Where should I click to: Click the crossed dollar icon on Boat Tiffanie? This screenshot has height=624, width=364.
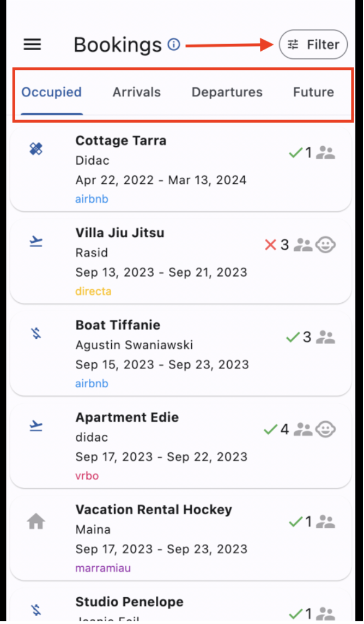[x=35, y=333]
